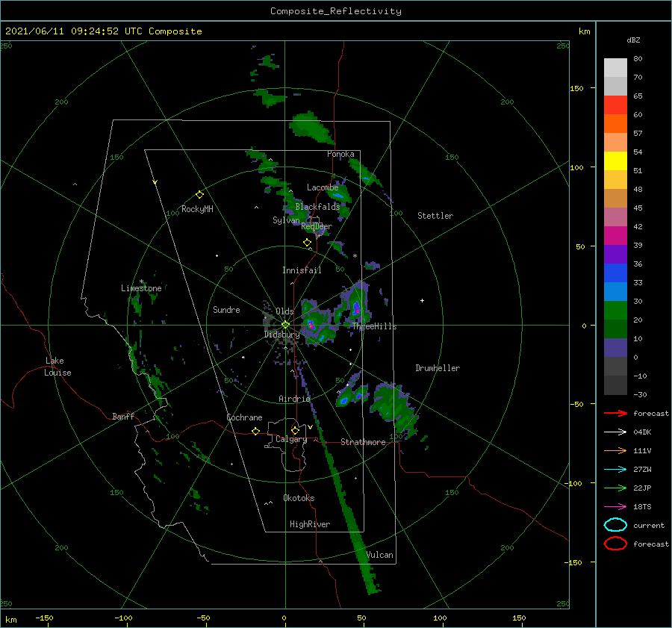This screenshot has width=672, height=628.
Task: Click the magenta 18TS arrow legend icon
Action: tap(615, 507)
